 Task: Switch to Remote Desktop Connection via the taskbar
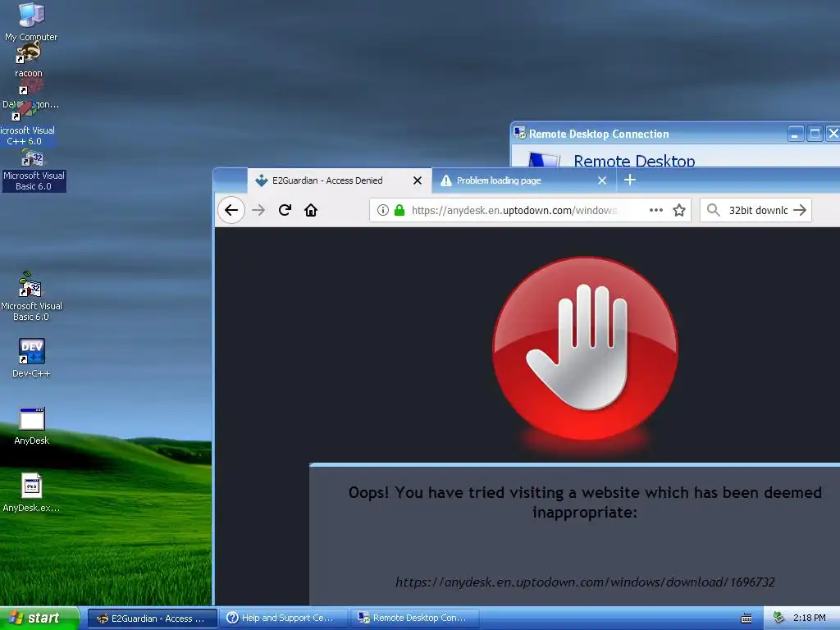[414, 619]
